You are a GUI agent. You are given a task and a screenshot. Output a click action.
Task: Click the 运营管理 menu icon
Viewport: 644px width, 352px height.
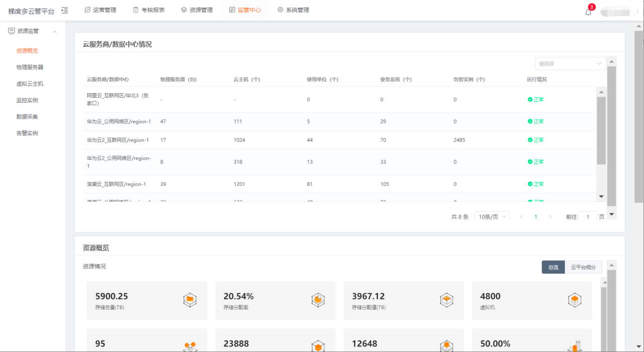[x=88, y=10]
